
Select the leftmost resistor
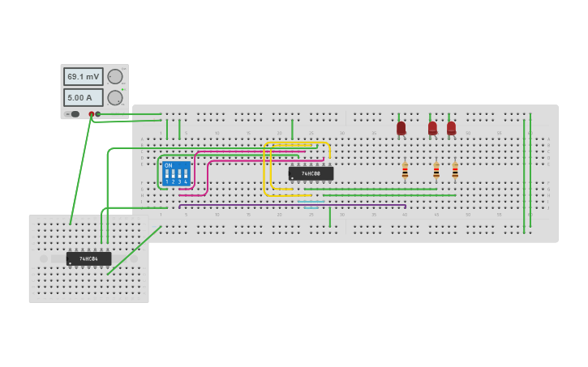[405, 170]
